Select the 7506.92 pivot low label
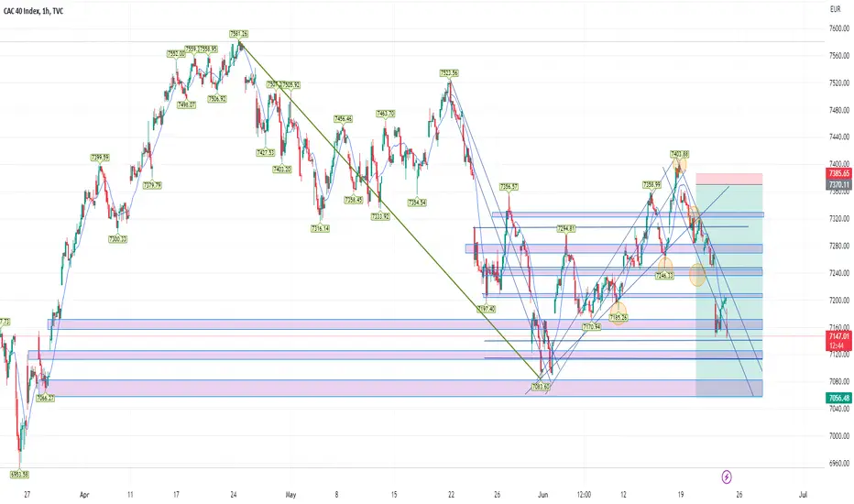The width and height of the screenshot is (854, 504). pos(217,99)
